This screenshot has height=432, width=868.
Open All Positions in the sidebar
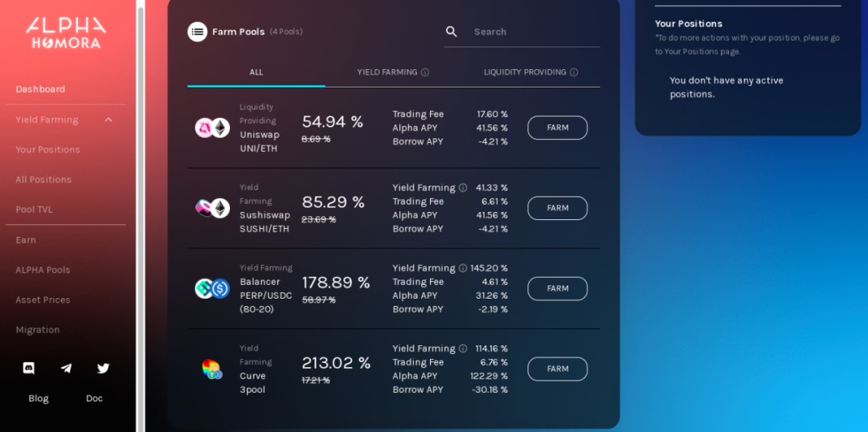pyautogui.click(x=43, y=179)
